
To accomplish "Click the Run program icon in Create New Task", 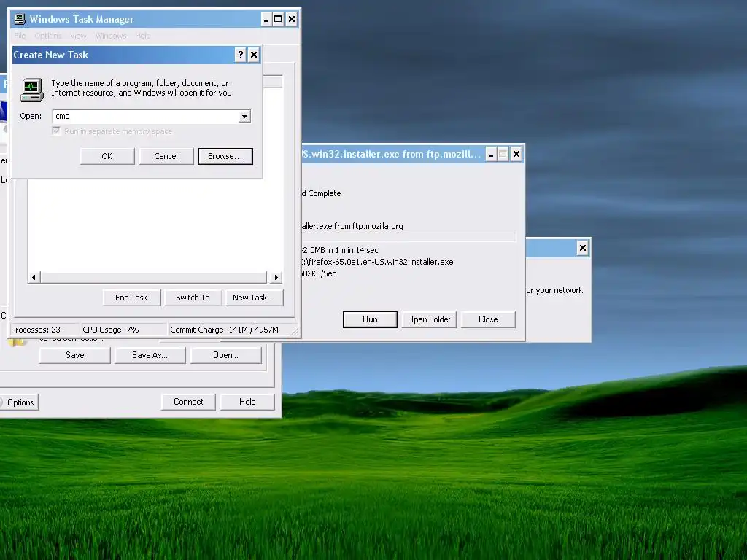I will 32,90.
